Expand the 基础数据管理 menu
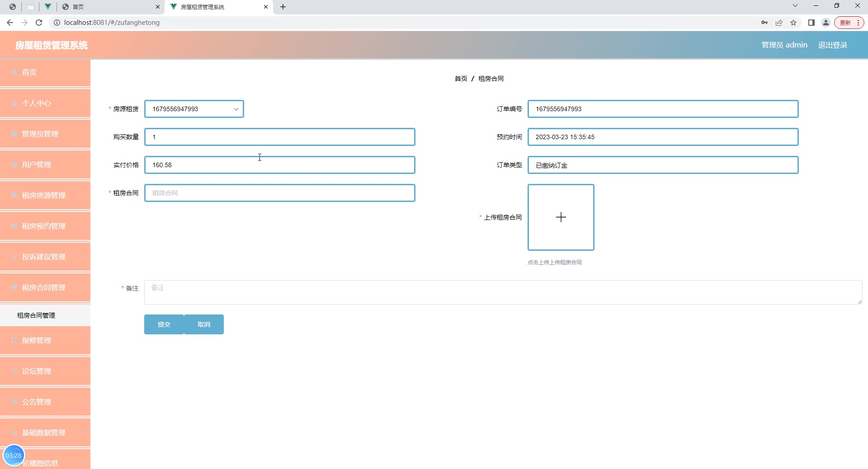Viewport: 868px width, 469px height. pyautogui.click(x=14, y=432)
